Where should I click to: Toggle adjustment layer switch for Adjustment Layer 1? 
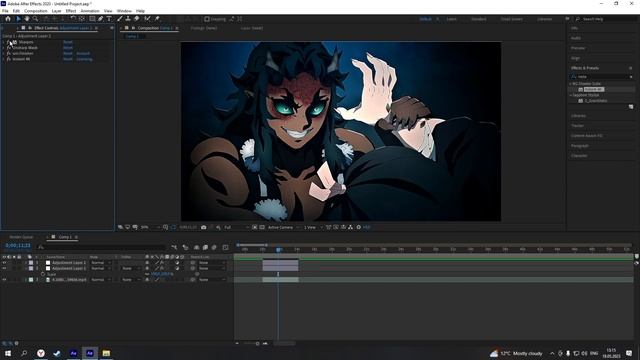tap(177, 269)
